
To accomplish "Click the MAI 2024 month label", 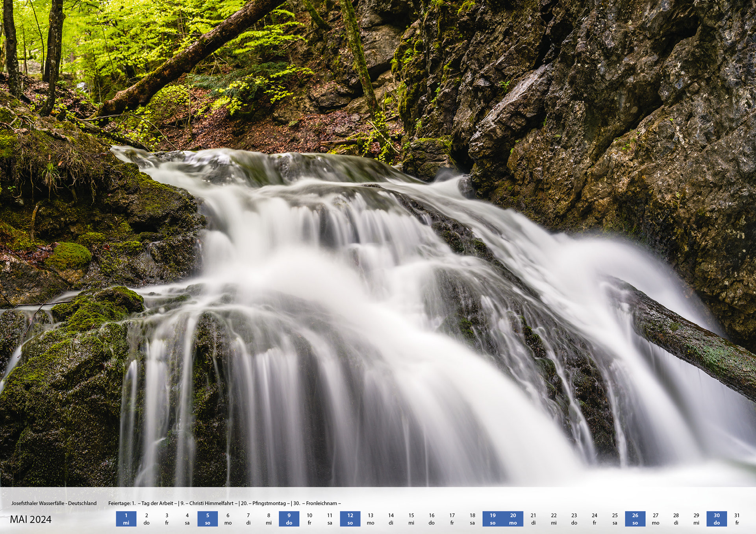I will (x=31, y=519).
